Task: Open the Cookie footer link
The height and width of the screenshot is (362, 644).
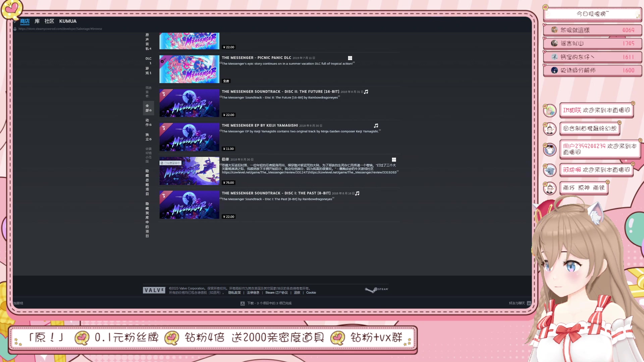Action: tap(311, 293)
